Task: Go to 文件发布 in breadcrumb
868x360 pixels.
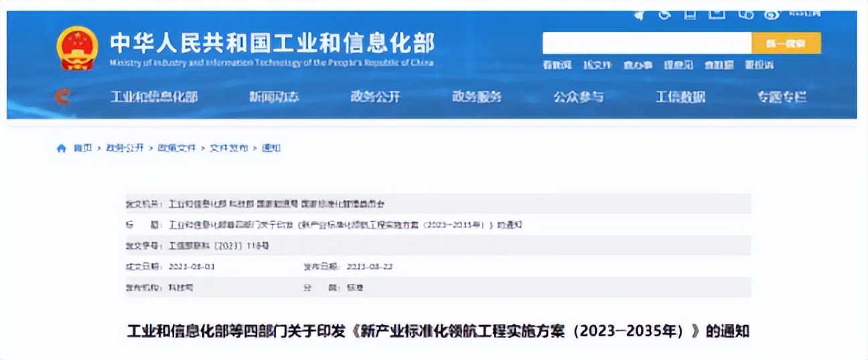Action: coord(229,148)
